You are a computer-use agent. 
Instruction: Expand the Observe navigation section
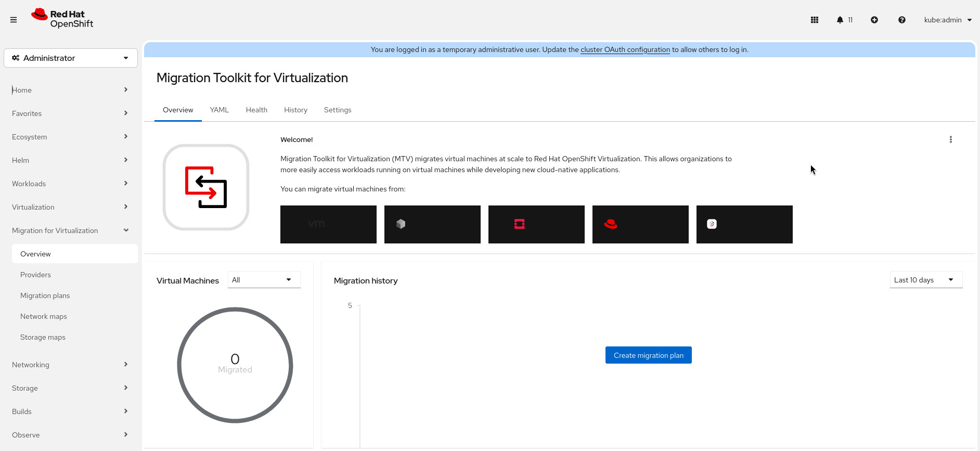pyautogui.click(x=71, y=435)
